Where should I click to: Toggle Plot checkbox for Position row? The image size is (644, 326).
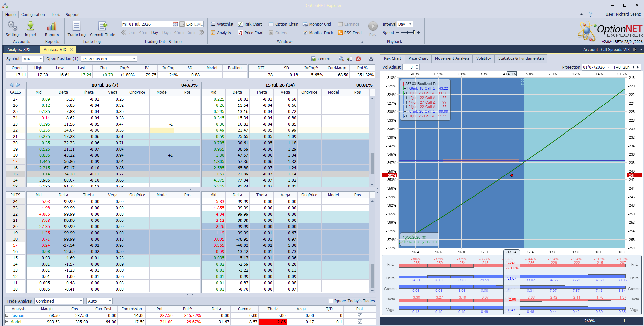point(360,315)
